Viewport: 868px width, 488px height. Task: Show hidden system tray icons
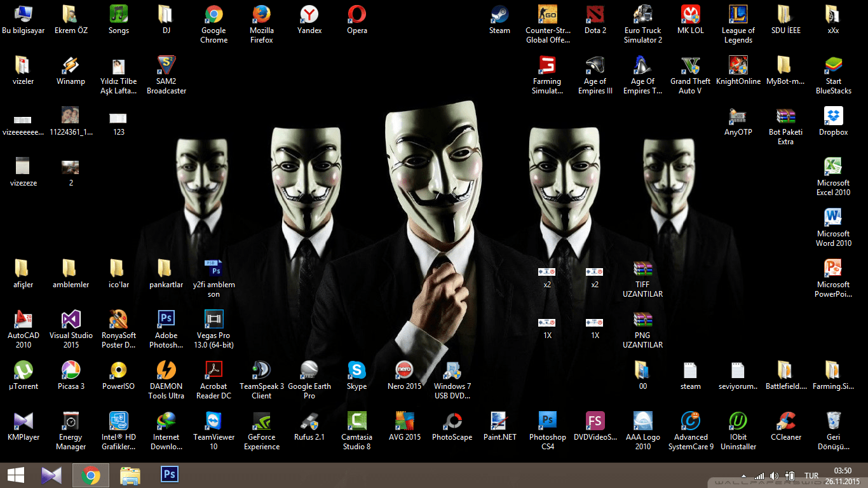click(743, 476)
